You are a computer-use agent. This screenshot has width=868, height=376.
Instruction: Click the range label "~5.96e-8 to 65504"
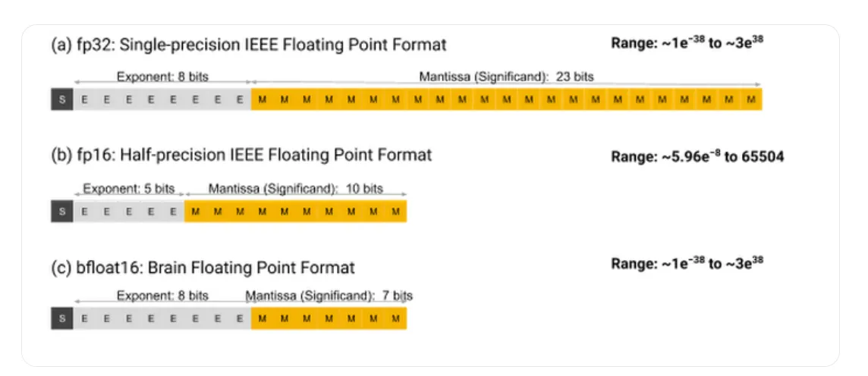point(697,157)
